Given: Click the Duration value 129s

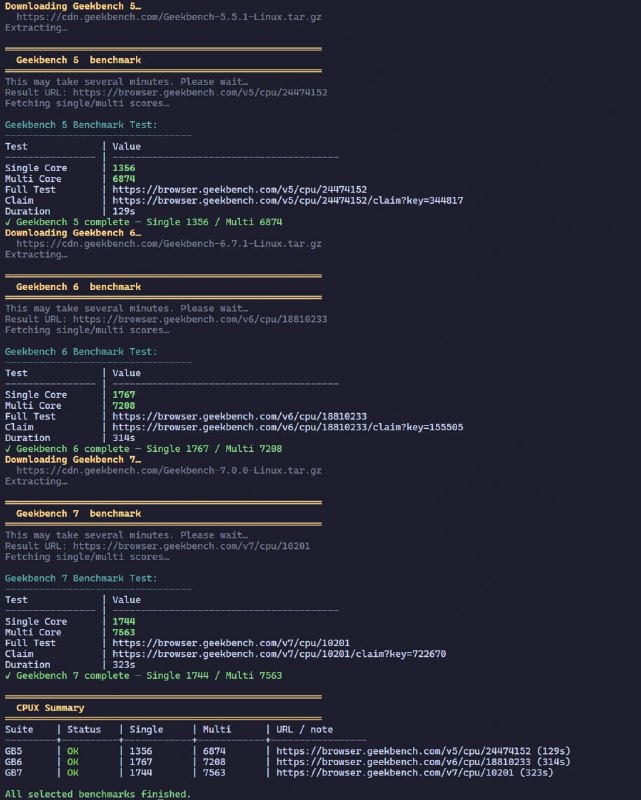Looking at the screenshot, I should coord(124,211).
